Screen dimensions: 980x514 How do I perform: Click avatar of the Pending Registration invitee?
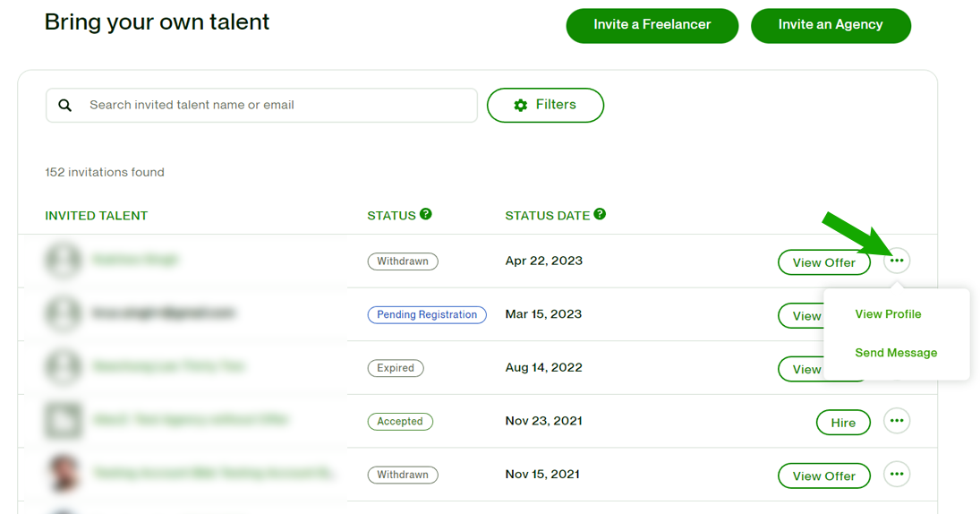click(64, 313)
